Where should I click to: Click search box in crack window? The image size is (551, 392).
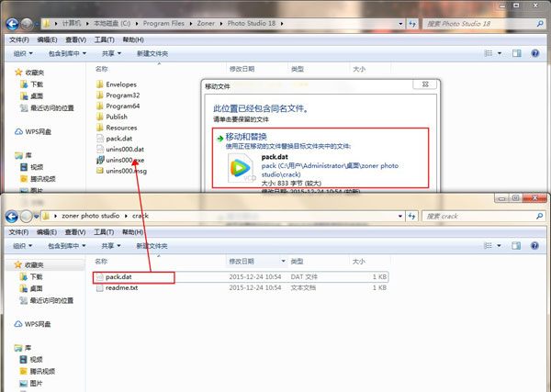point(479,216)
